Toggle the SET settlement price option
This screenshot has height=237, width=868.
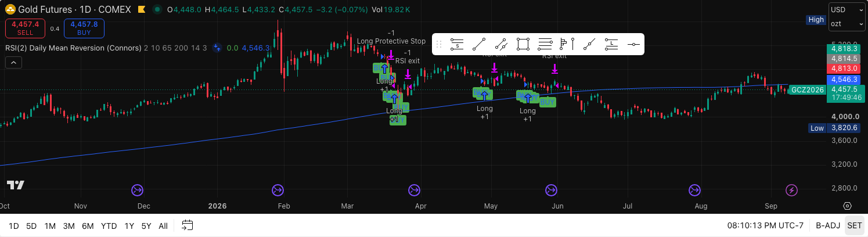(854, 225)
